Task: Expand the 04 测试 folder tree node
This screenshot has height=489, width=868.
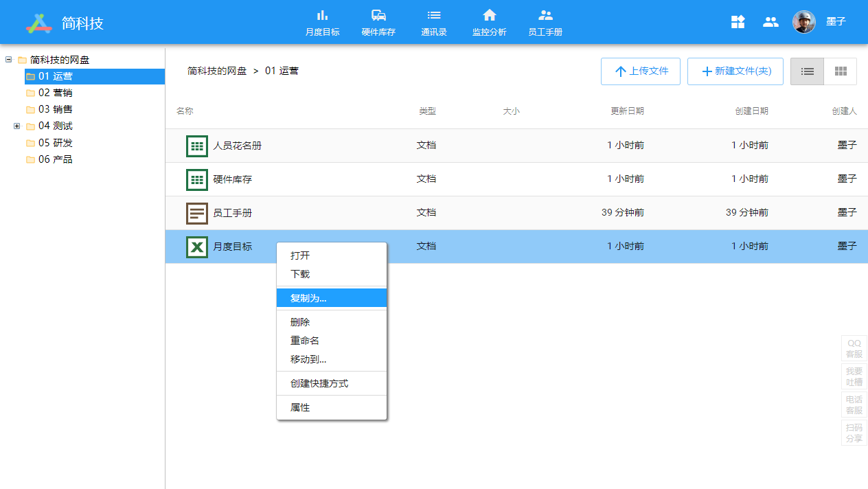Action: click(17, 126)
